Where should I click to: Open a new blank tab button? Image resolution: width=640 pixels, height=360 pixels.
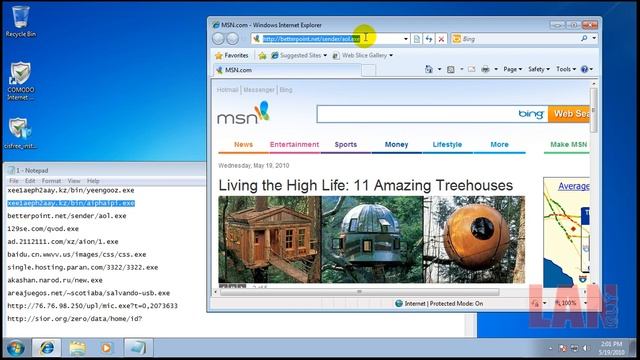pyautogui.click(x=369, y=71)
